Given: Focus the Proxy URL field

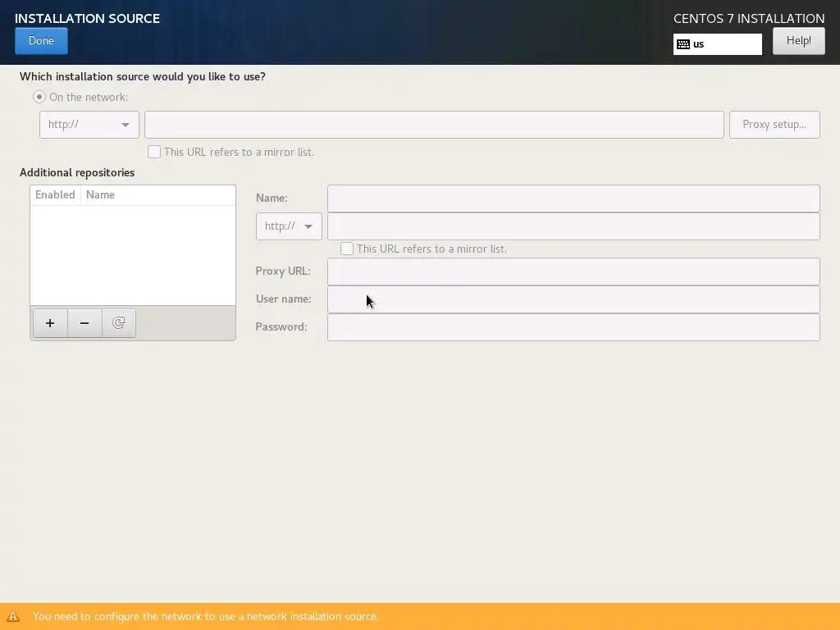Looking at the screenshot, I should pos(573,271).
